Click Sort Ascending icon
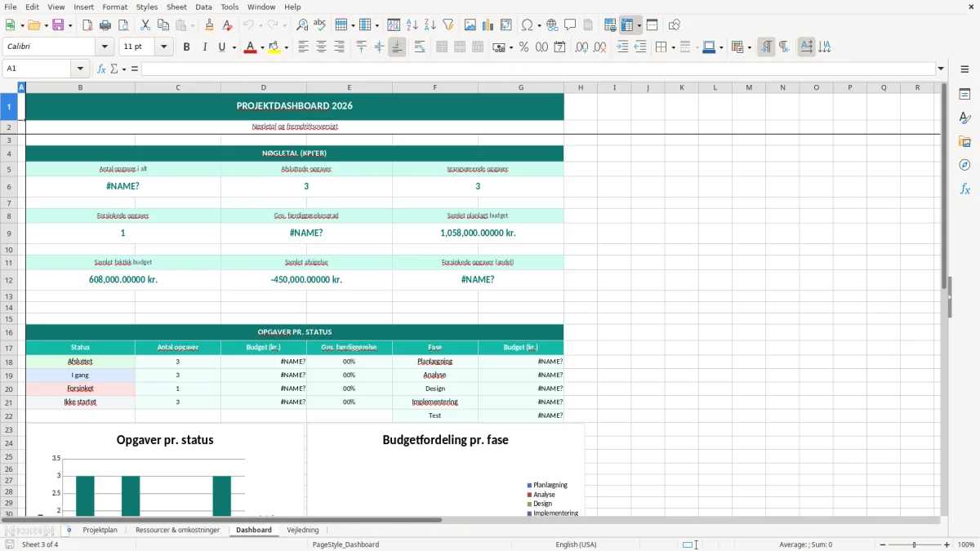Image resolution: width=980 pixels, height=551 pixels. tap(412, 25)
